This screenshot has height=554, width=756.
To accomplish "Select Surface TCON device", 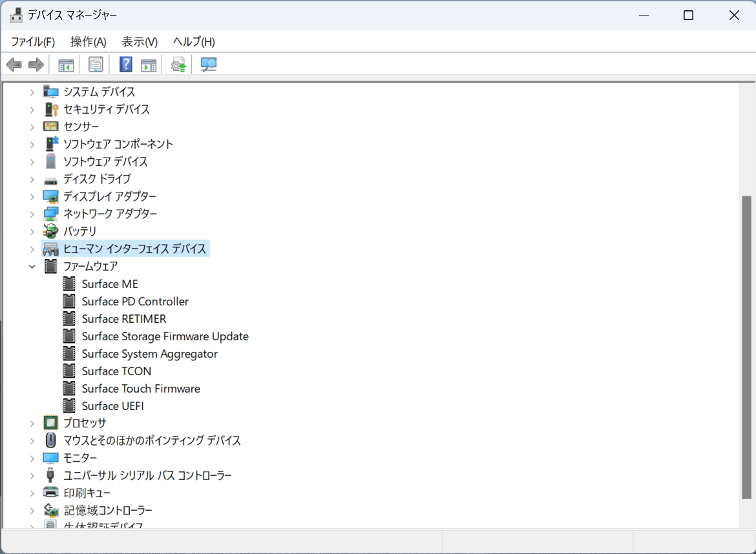I will (x=116, y=371).
